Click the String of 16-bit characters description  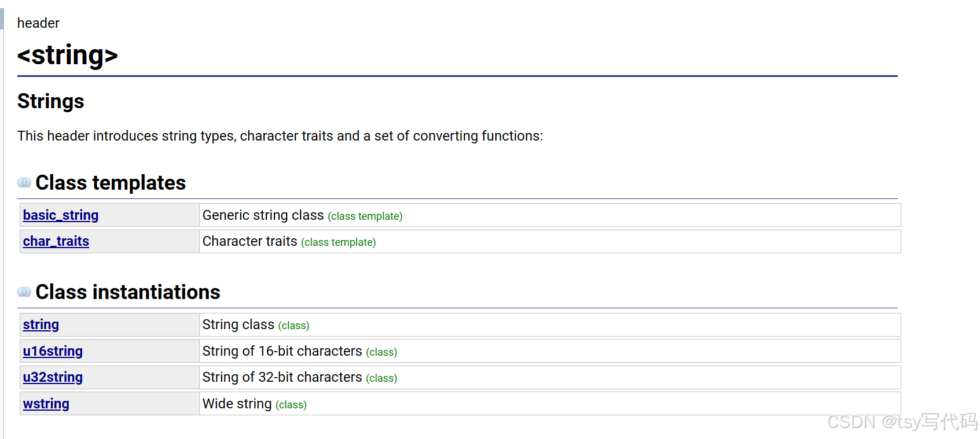pos(300,351)
